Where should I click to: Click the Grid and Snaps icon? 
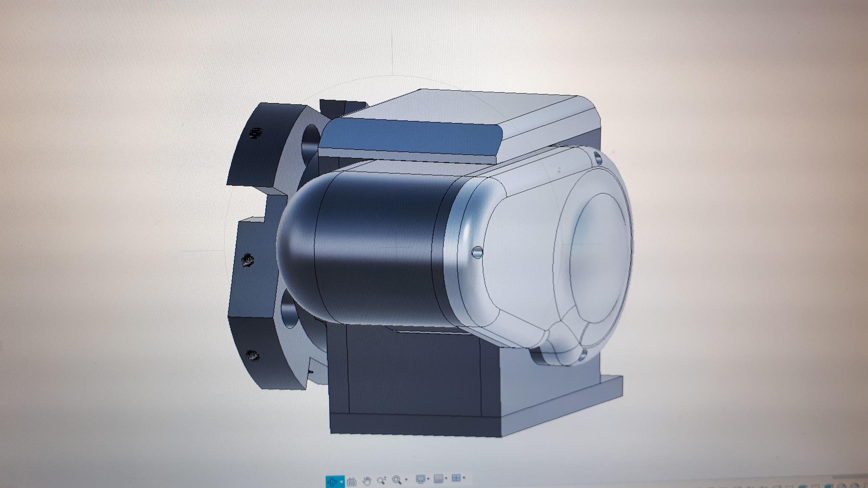pyautogui.click(x=439, y=478)
